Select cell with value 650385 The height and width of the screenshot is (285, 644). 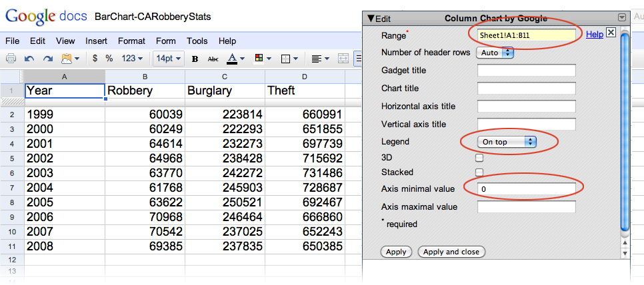(305, 246)
